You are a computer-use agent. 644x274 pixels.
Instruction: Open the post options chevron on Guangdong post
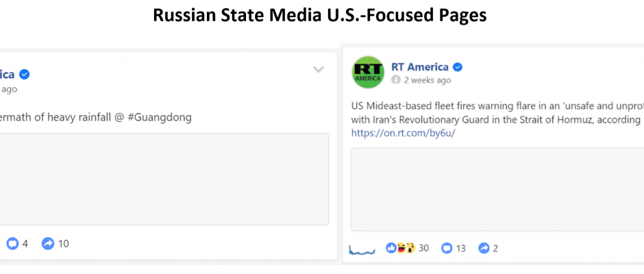[x=319, y=69]
